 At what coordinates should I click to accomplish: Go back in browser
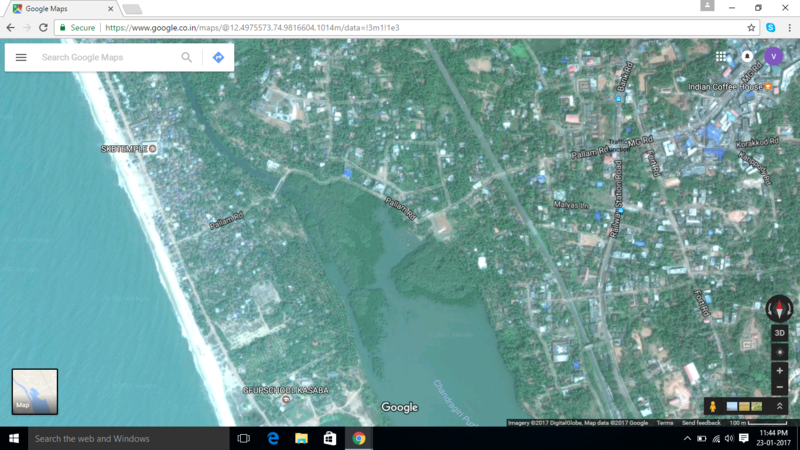point(11,28)
